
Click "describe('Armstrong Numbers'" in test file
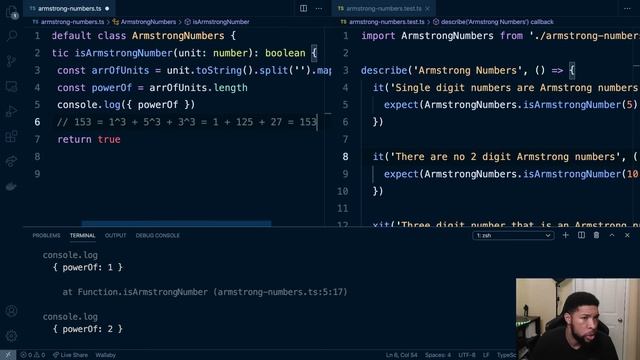point(441,71)
